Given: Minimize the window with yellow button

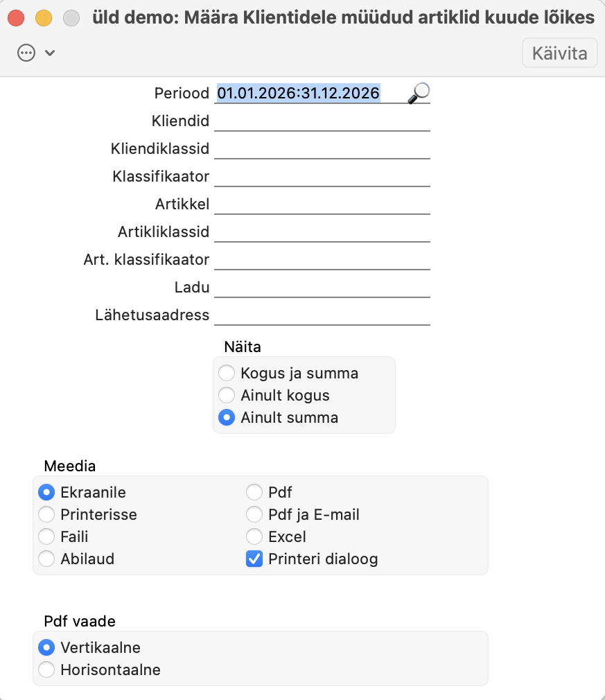Looking at the screenshot, I should 44,18.
